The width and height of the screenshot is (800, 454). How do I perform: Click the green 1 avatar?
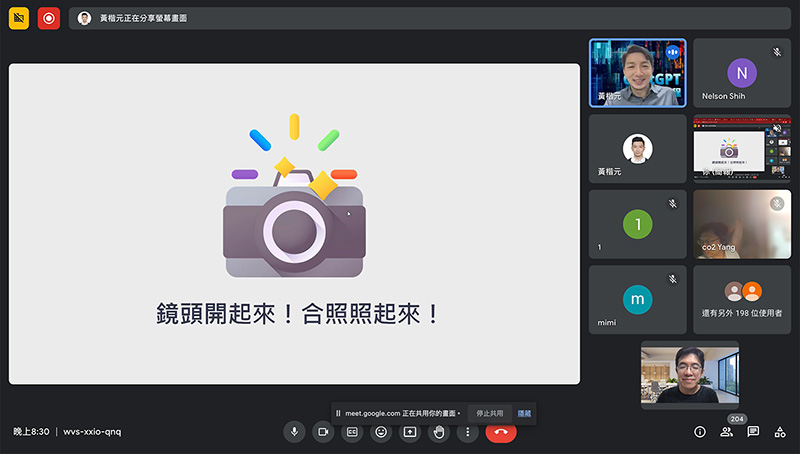638,224
